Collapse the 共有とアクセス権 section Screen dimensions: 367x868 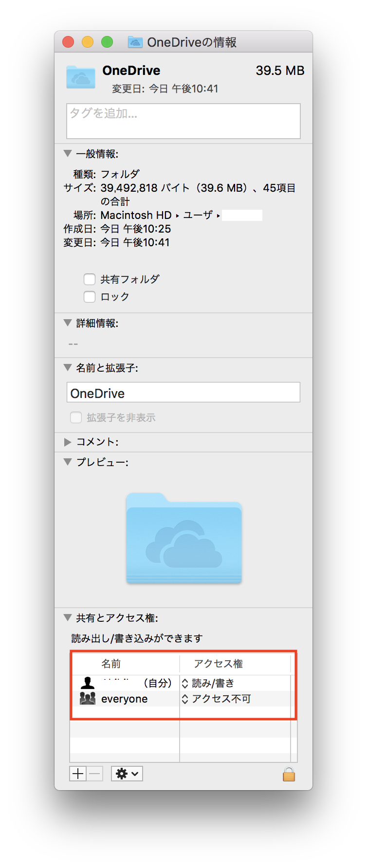[x=68, y=617]
